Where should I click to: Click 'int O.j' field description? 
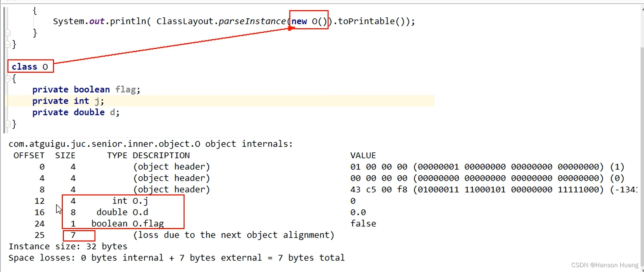[x=130, y=201]
